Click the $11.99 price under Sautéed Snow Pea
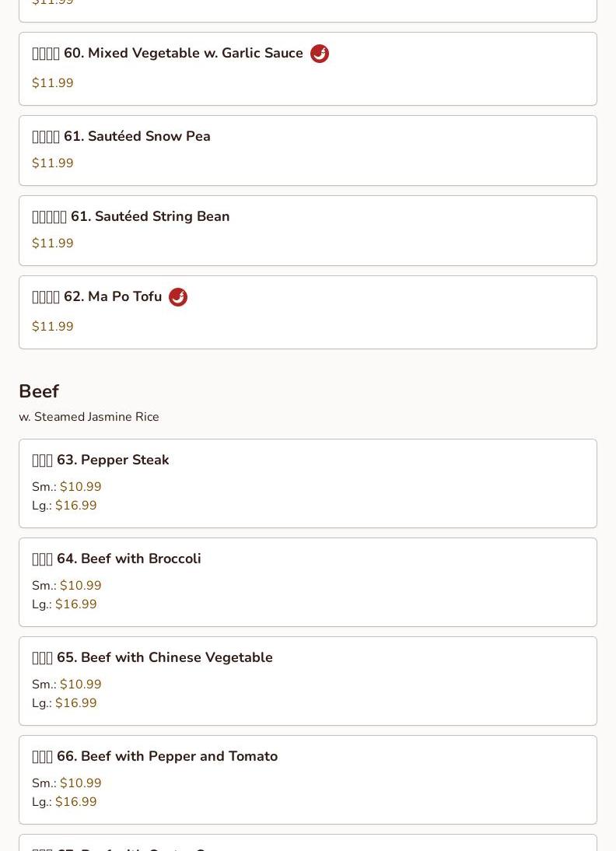Screen dimensions: 616x851 click(x=53, y=163)
